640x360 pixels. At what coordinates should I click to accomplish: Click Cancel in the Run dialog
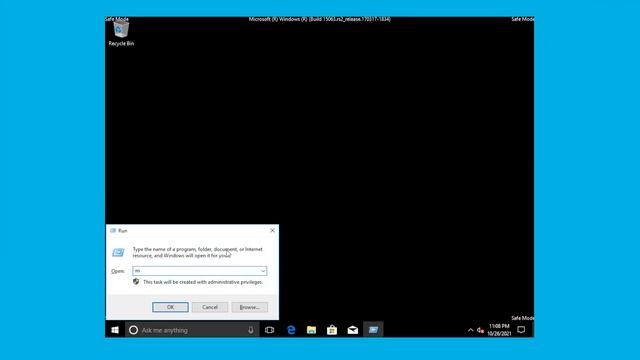coord(210,307)
